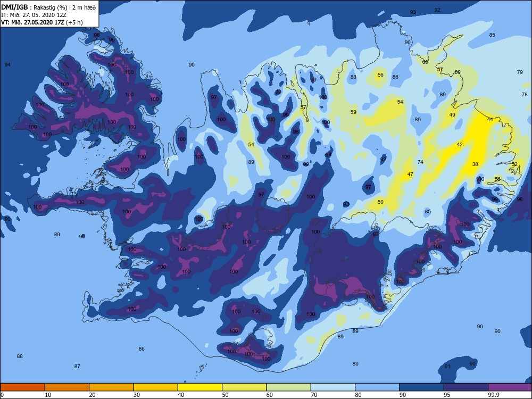This screenshot has height=399, width=532.
Task: Click the 10 legend tick label
Action: point(48,395)
